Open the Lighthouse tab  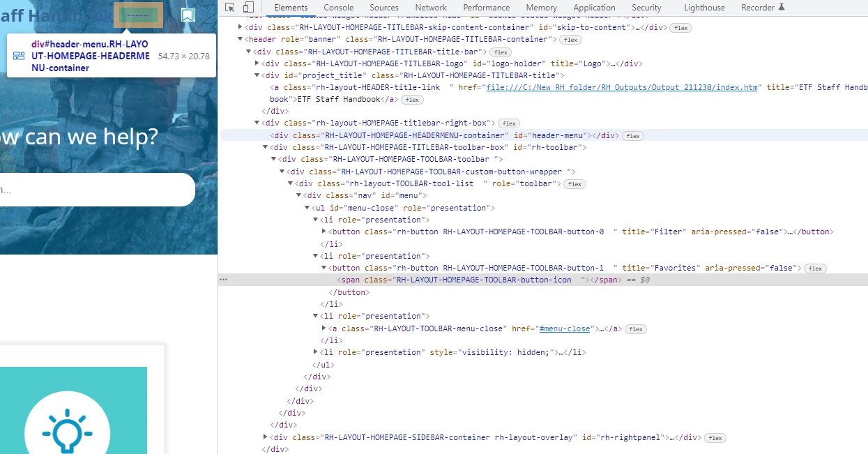pyautogui.click(x=704, y=8)
